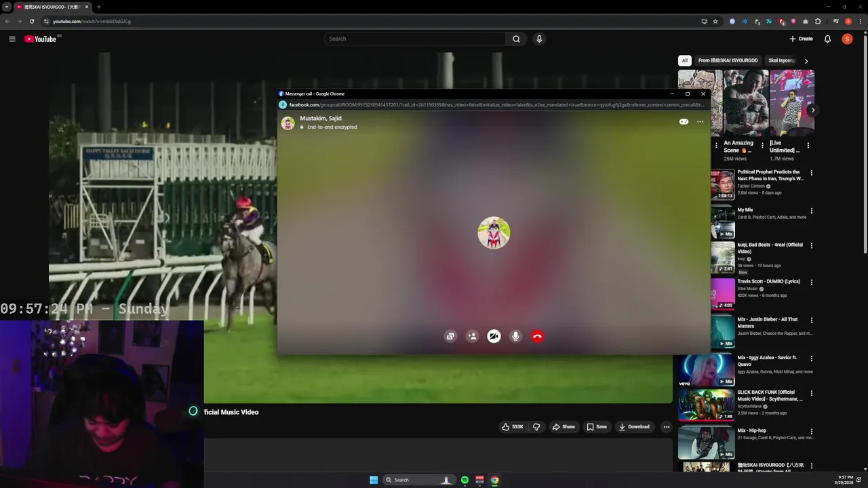Select the From SKAI ISYOURGOD filter chip

pyautogui.click(x=728, y=60)
